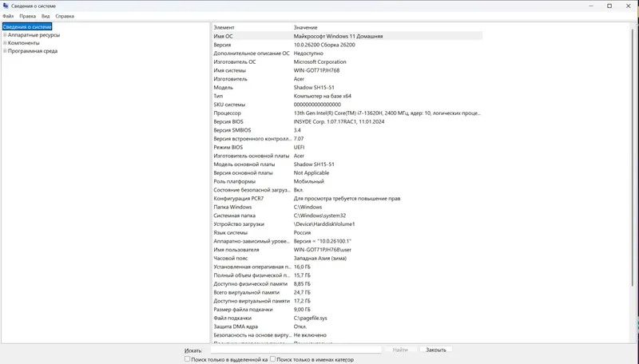Expand the Программная среда node
Image resolution: width=639 pixels, height=364 pixels.
[5, 51]
